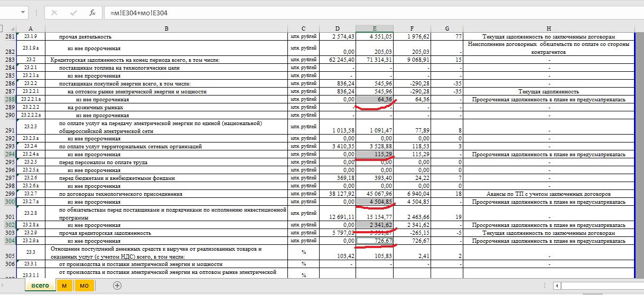Open the Name Box dropdown arrow

(x=23, y=12)
